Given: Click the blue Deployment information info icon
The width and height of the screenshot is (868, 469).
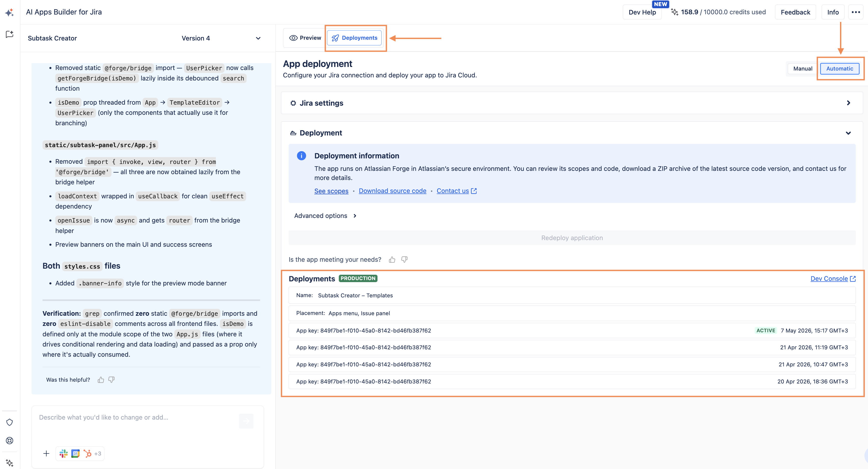Looking at the screenshot, I should click(301, 156).
